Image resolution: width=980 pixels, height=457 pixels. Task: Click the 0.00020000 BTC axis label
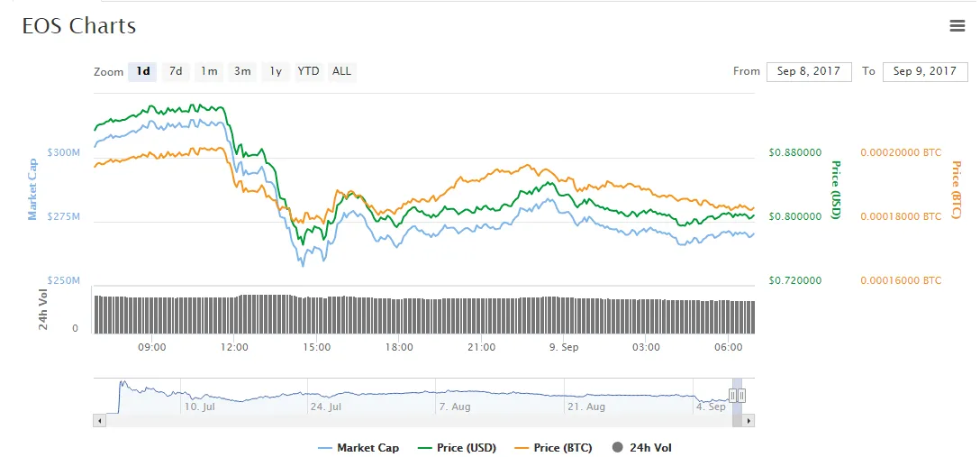point(901,152)
